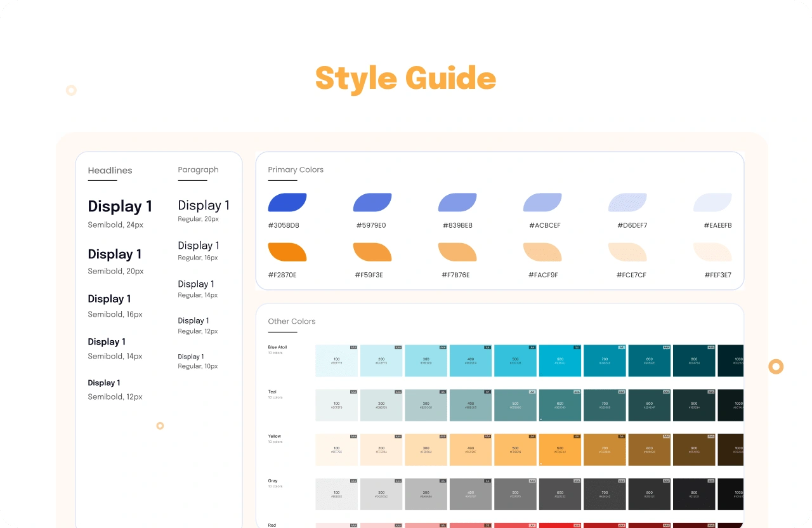Image resolution: width=812 pixels, height=528 pixels.
Task: Select the Other Colors section heading
Action: tap(292, 321)
